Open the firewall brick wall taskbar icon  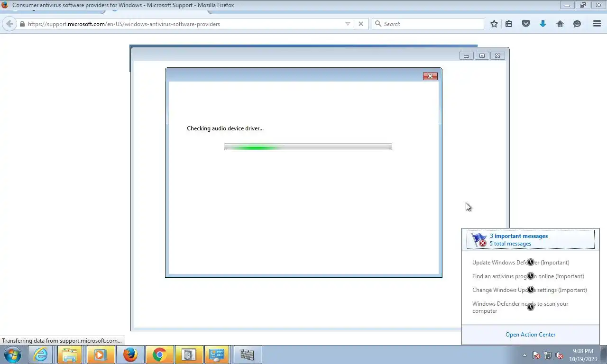point(248,355)
